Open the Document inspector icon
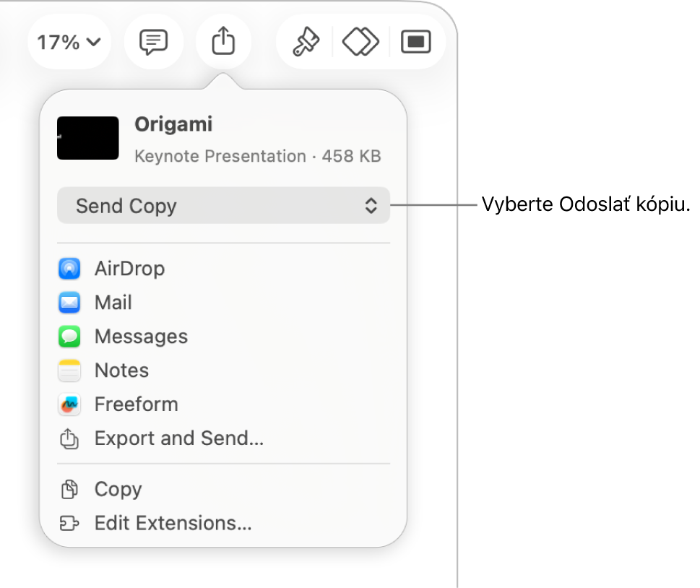700x588 pixels. pos(415,41)
